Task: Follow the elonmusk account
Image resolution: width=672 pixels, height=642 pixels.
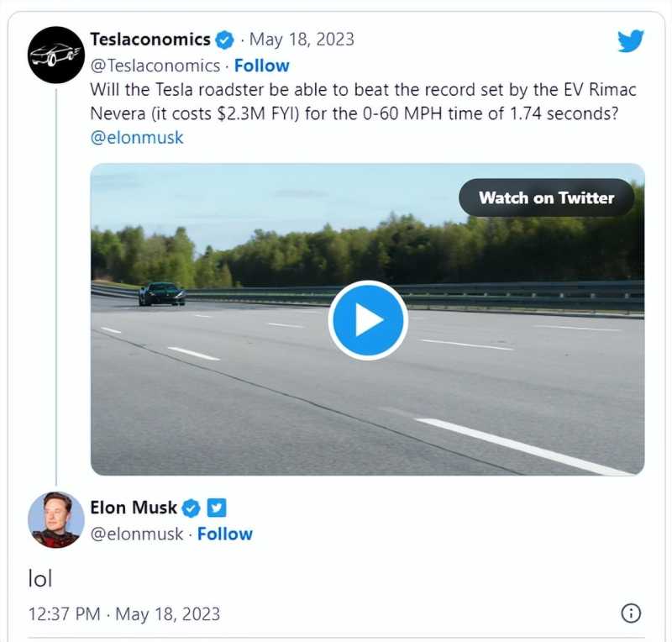Action: tap(224, 534)
